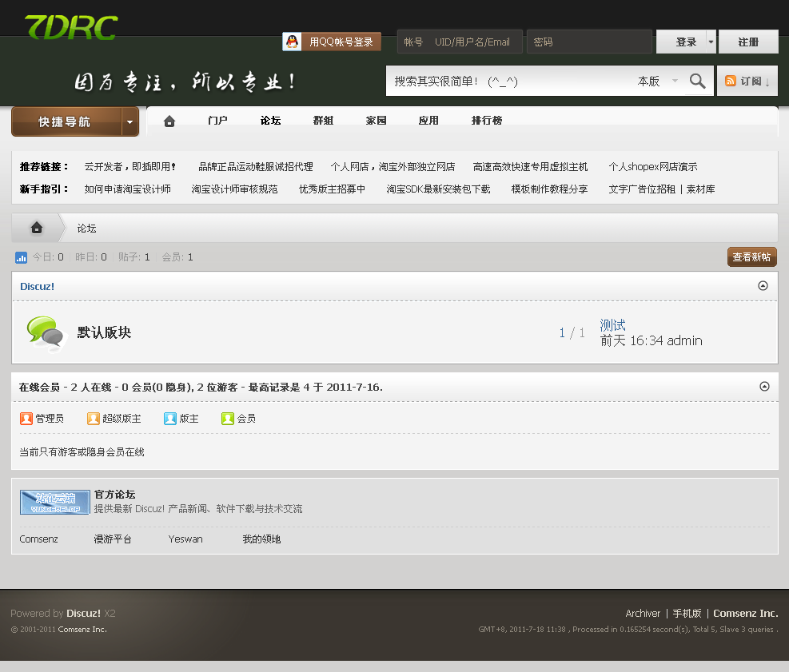Open the 淘宝设计师审核规范 link
789x672 pixels.
(x=234, y=189)
